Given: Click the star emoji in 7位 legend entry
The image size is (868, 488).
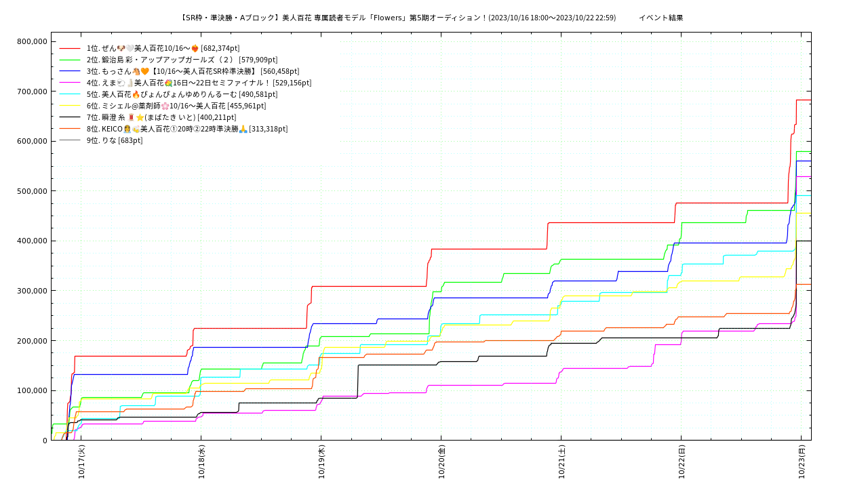Looking at the screenshot, I should (140, 117).
